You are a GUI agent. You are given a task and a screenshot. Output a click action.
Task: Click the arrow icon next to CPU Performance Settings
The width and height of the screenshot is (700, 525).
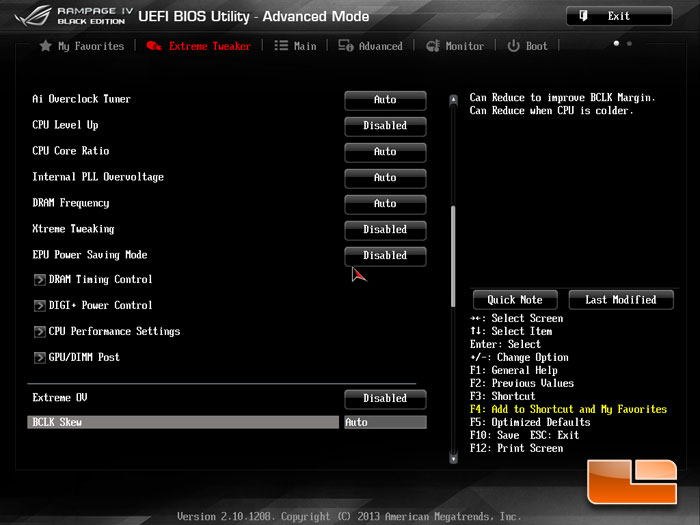coord(40,332)
